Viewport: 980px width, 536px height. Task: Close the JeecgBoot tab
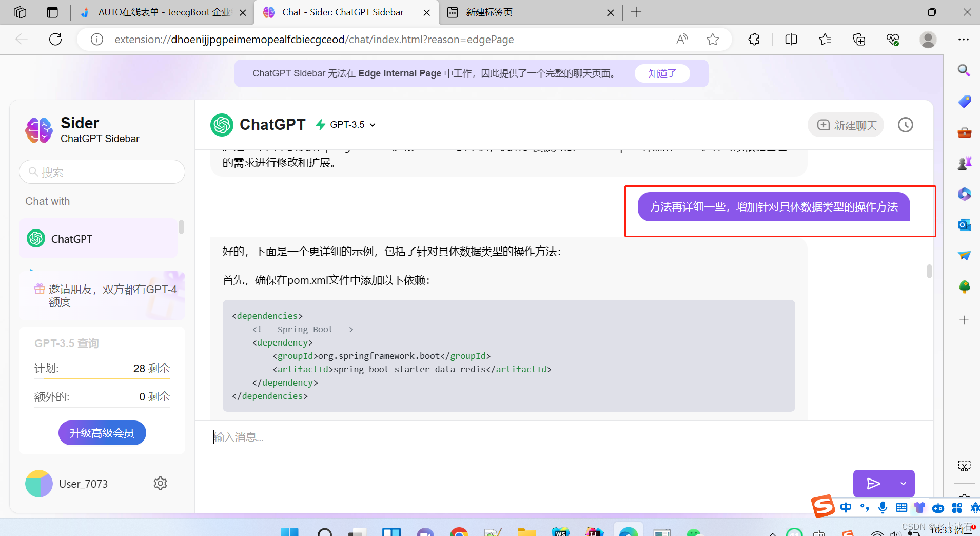tap(243, 13)
